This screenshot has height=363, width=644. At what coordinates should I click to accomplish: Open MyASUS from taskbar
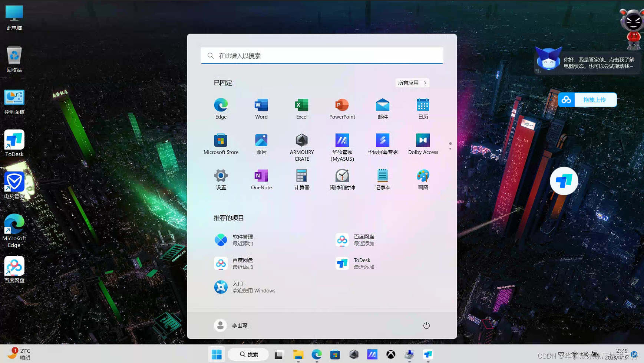(372, 354)
